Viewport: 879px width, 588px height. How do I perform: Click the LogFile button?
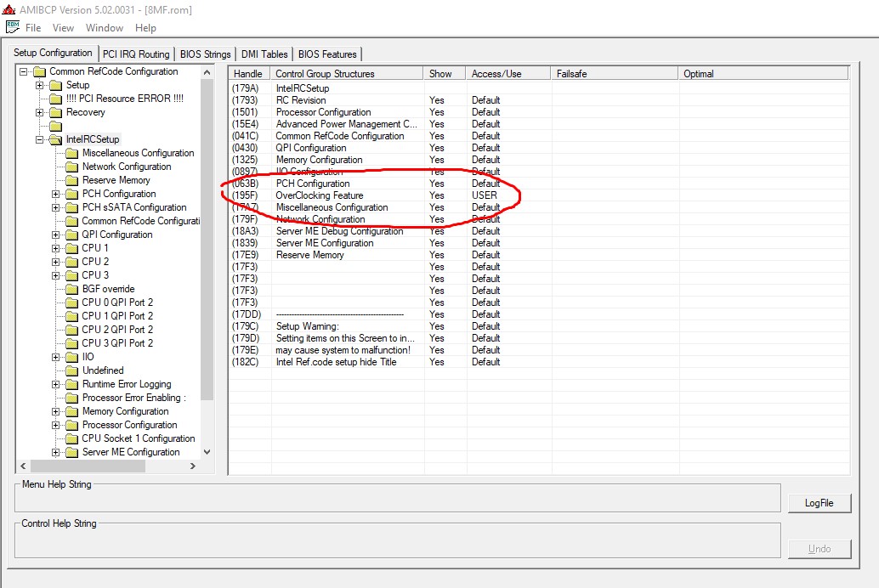pyautogui.click(x=819, y=503)
